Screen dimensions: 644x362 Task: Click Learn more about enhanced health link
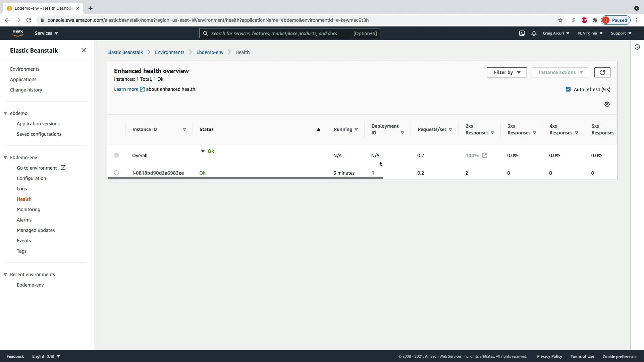tap(126, 89)
